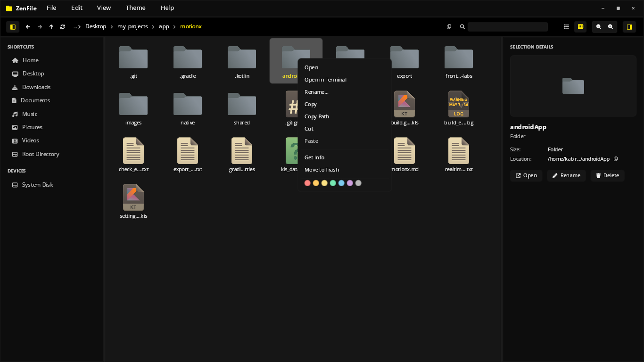Select the motionx.md file
644x362 pixels.
(x=405, y=155)
